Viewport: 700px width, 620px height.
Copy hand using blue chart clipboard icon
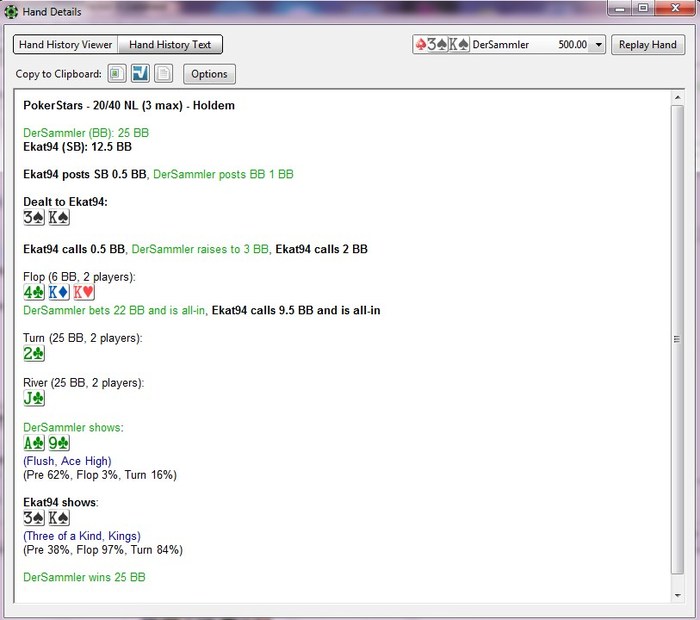pyautogui.click(x=140, y=74)
